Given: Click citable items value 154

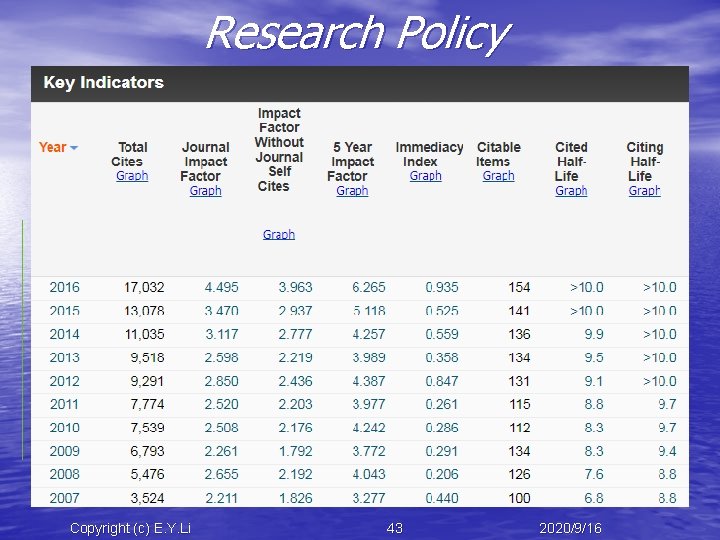Looking at the screenshot, I should [519, 287].
